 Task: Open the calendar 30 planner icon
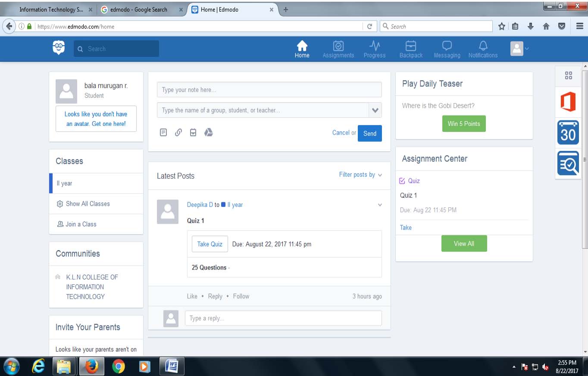[x=568, y=132]
